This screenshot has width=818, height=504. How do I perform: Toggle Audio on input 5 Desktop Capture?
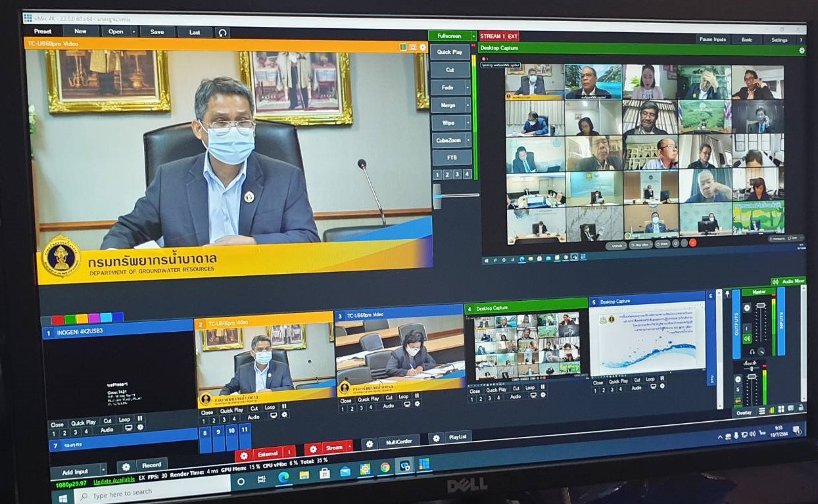pos(637,388)
